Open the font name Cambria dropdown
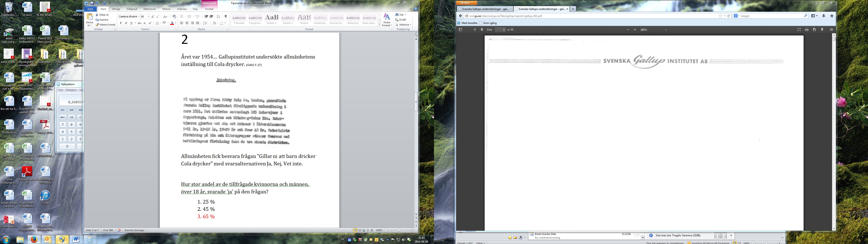Screen dimensions: 868x244 139,16
